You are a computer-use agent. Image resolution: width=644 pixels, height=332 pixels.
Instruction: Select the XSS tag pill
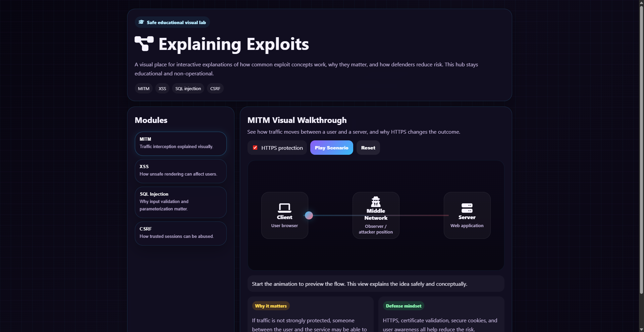(x=162, y=88)
